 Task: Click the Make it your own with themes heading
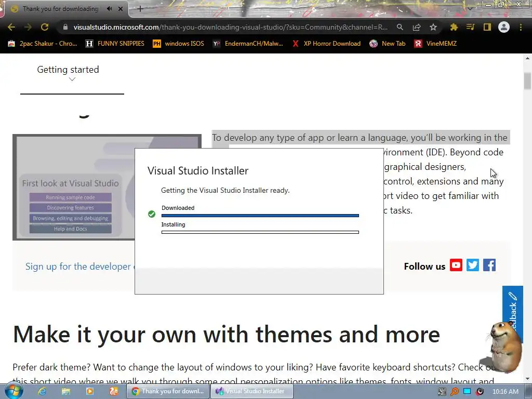[227, 334]
